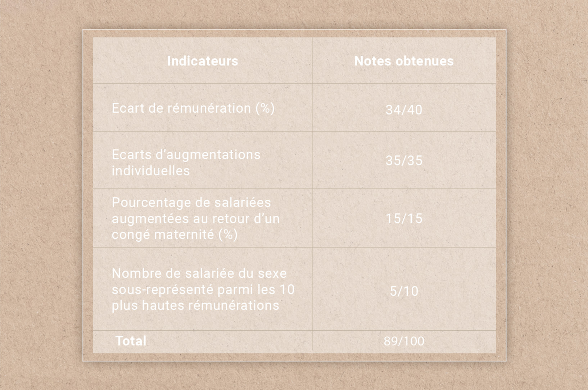
Task: Click the 5/10 score
Action: coord(404,291)
